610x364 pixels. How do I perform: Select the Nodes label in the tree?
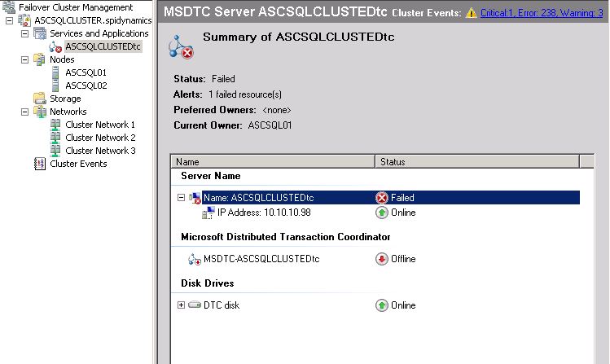tap(62, 59)
